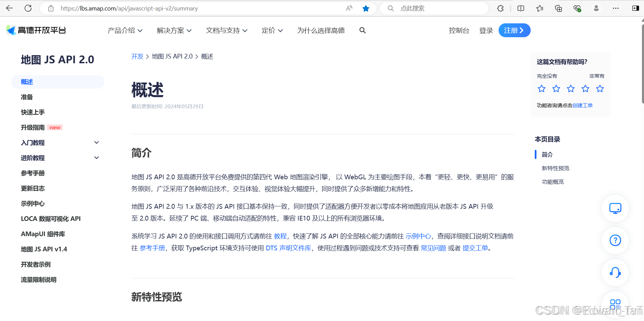Expand the 定价 dropdown menu
This screenshot has height=321, width=644.
click(272, 30)
